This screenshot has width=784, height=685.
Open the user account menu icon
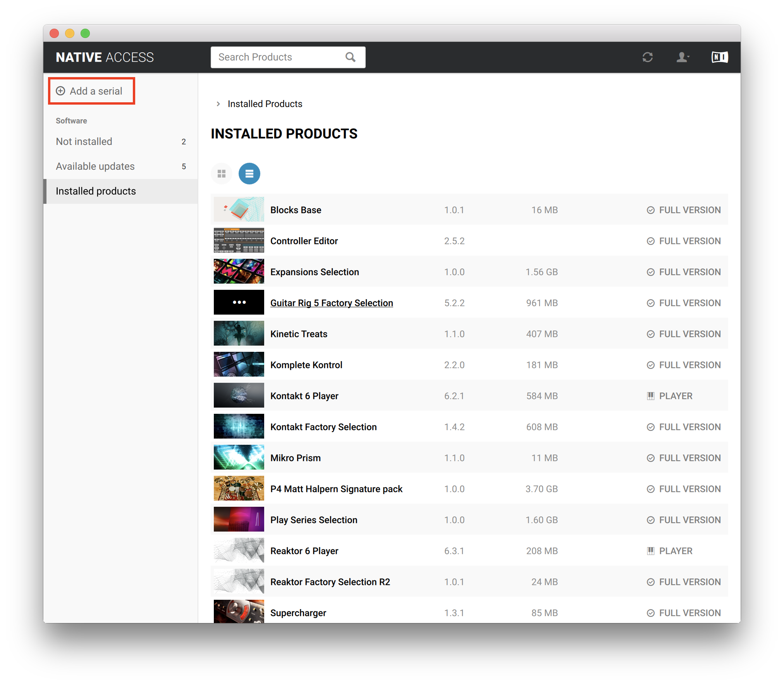coord(682,57)
